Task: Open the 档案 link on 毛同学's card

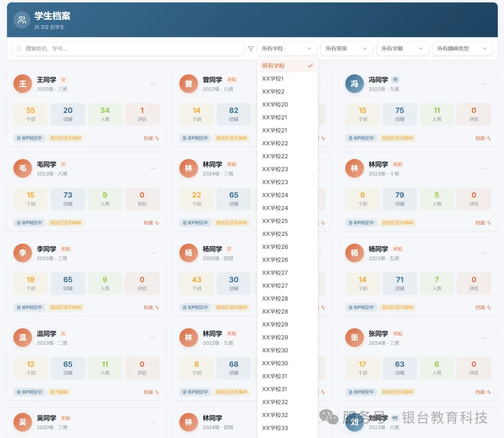Action: (151, 223)
